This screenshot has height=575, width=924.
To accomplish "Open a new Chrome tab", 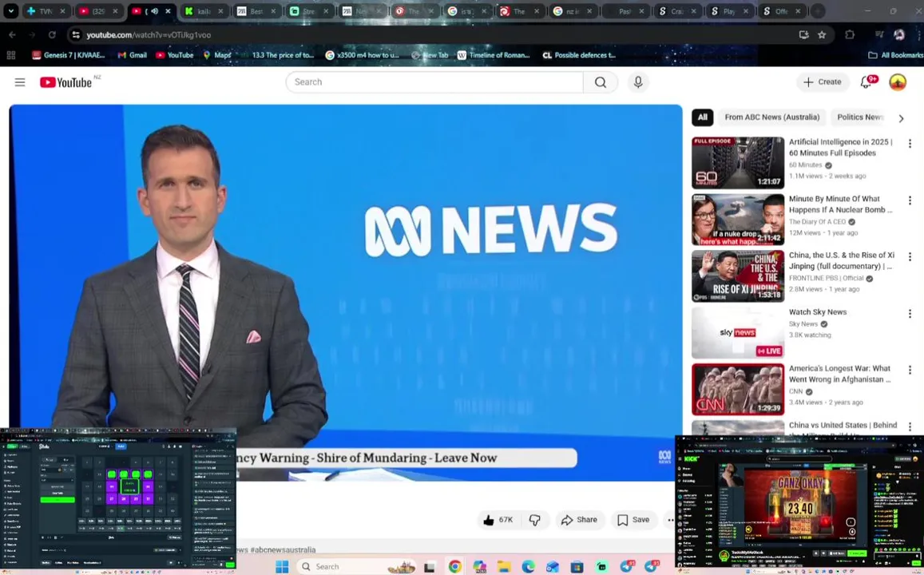I will [x=818, y=10].
